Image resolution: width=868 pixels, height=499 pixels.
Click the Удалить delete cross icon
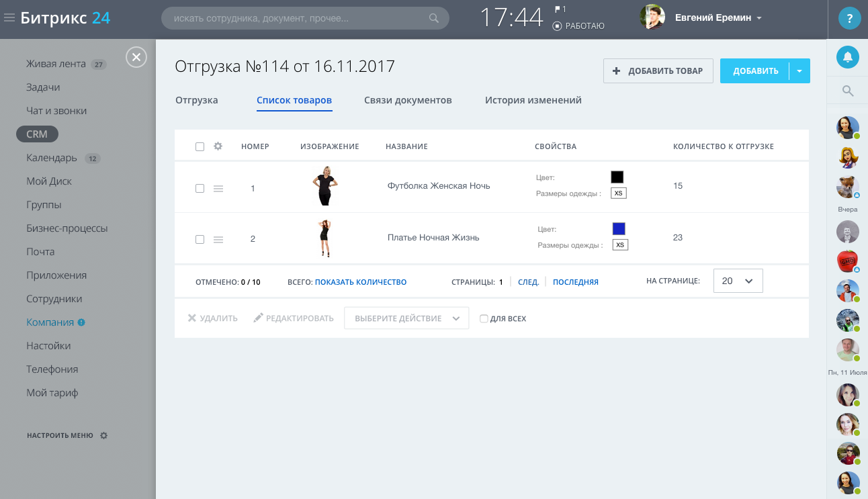click(x=192, y=318)
